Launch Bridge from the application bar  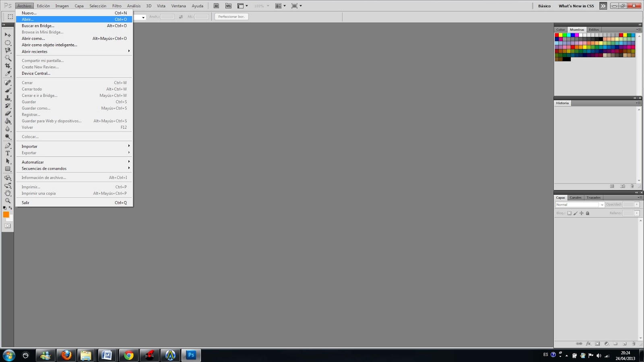click(216, 6)
